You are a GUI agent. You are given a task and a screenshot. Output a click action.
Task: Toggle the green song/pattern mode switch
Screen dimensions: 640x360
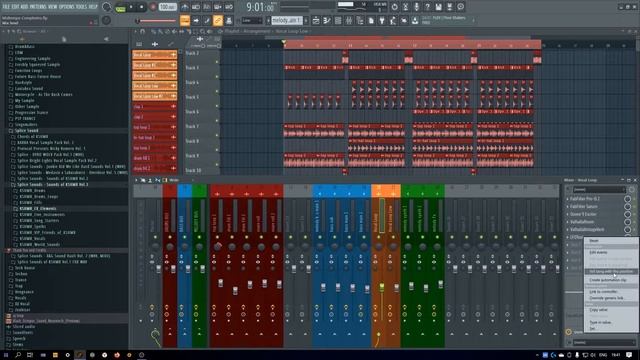pyautogui.click(x=120, y=7)
